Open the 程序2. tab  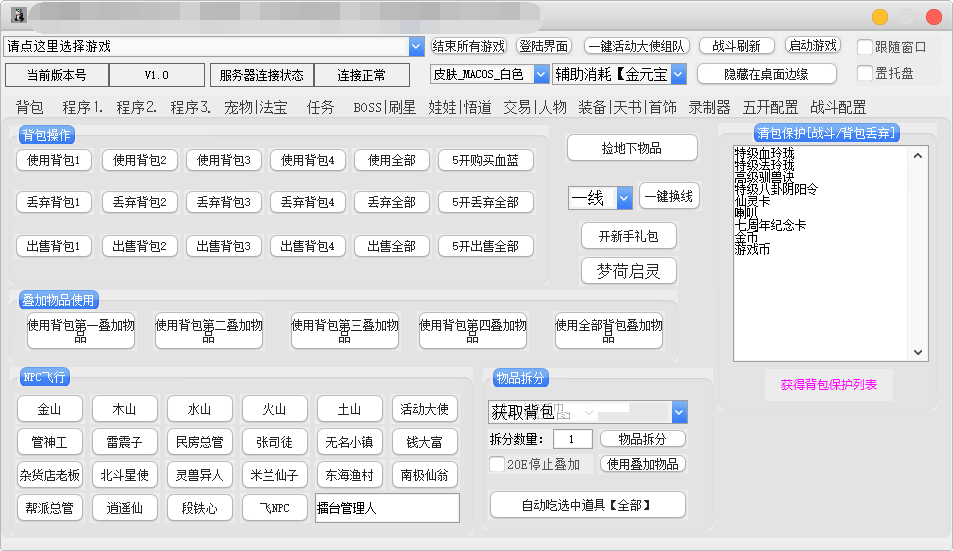[136, 108]
